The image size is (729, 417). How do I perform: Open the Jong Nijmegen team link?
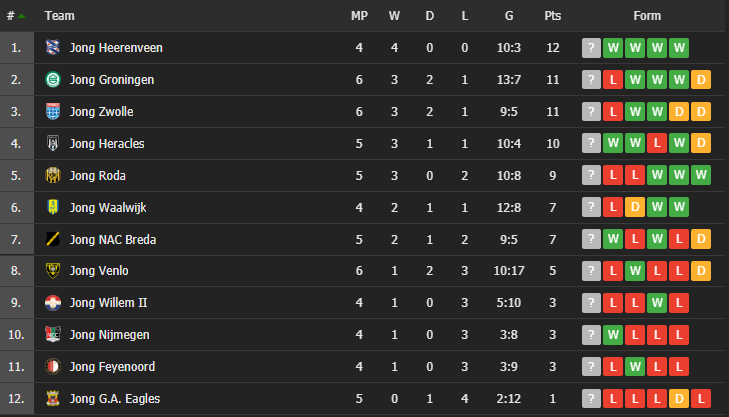[x=110, y=335]
